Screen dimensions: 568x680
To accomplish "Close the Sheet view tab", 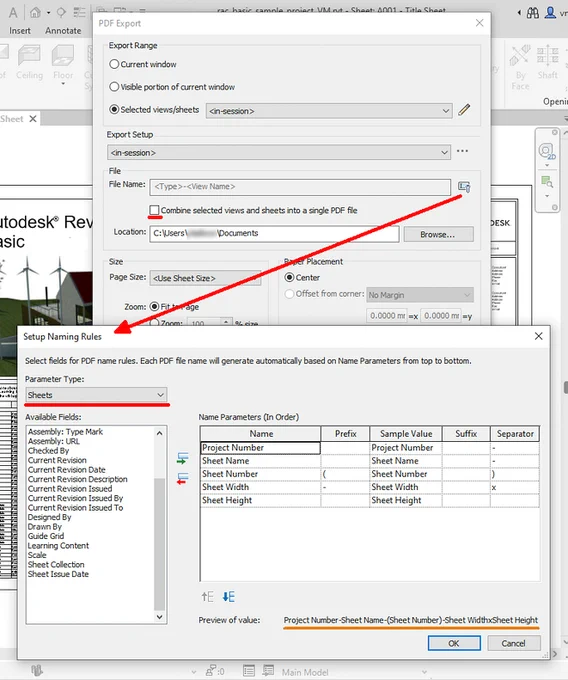I will click(33, 119).
